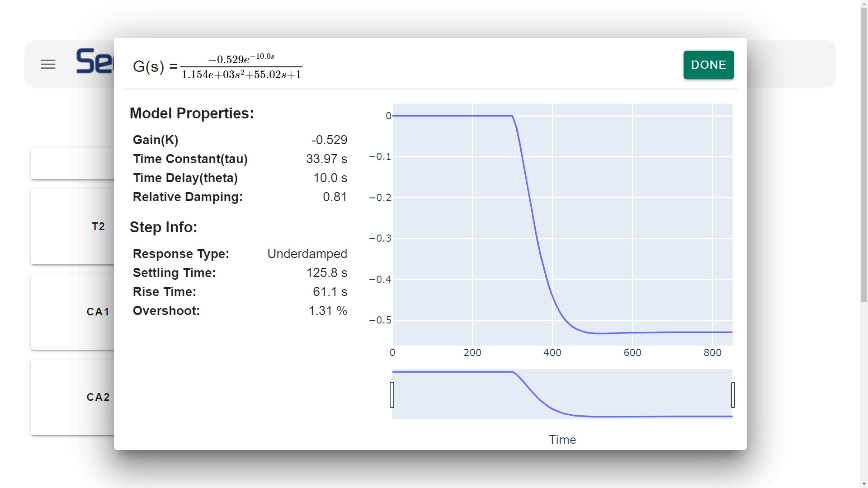Click the Settling Time value 125.8 s

pos(326,273)
